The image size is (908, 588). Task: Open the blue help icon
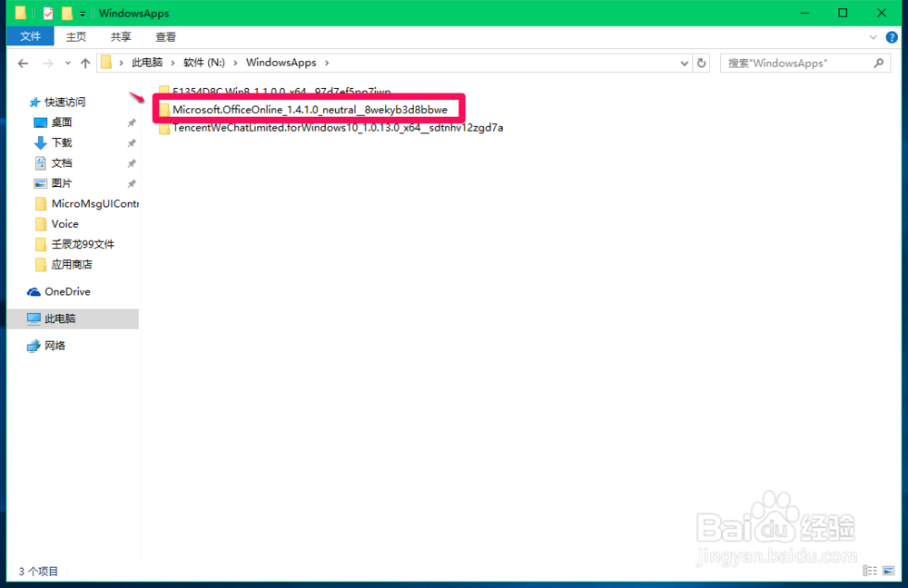892,37
